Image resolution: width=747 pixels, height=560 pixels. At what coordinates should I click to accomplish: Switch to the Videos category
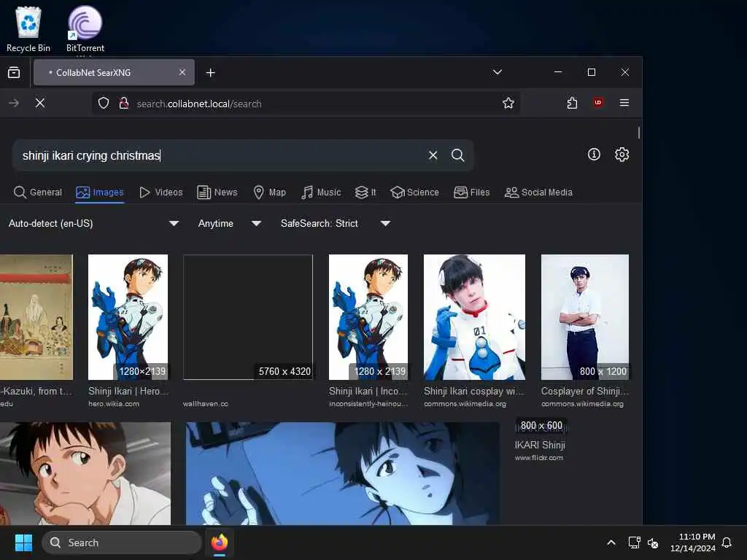click(161, 192)
